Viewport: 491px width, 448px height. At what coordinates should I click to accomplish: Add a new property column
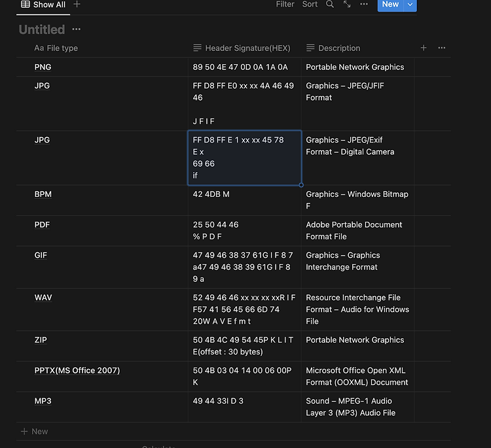coord(424,48)
